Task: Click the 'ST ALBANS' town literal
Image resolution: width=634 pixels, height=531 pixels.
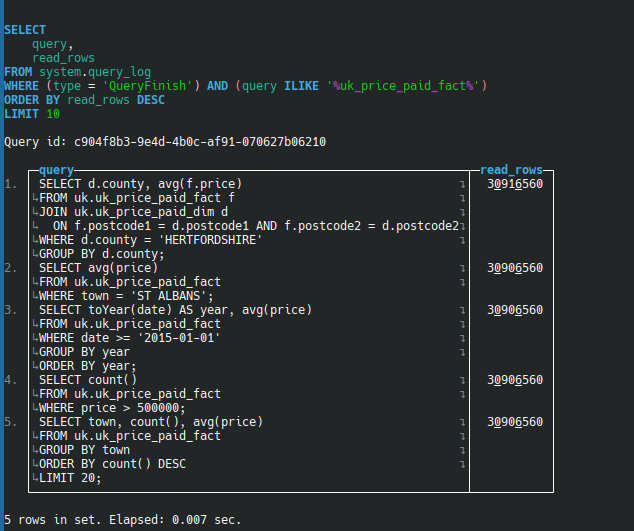Action: [x=172, y=296]
